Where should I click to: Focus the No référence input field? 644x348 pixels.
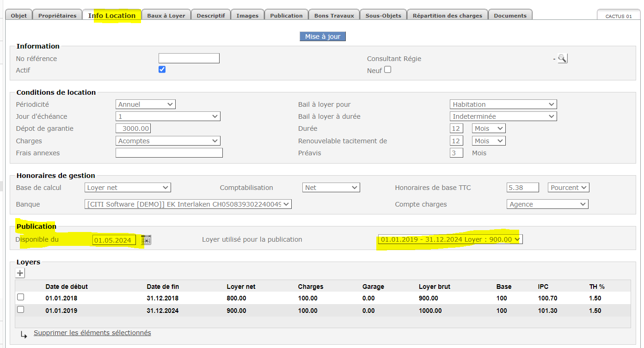pyautogui.click(x=189, y=58)
